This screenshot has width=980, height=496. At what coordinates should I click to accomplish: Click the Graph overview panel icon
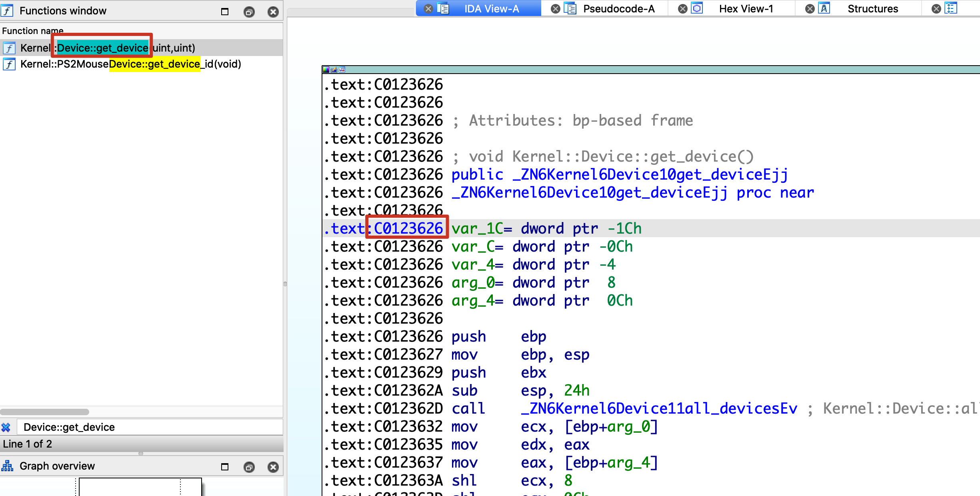7,466
